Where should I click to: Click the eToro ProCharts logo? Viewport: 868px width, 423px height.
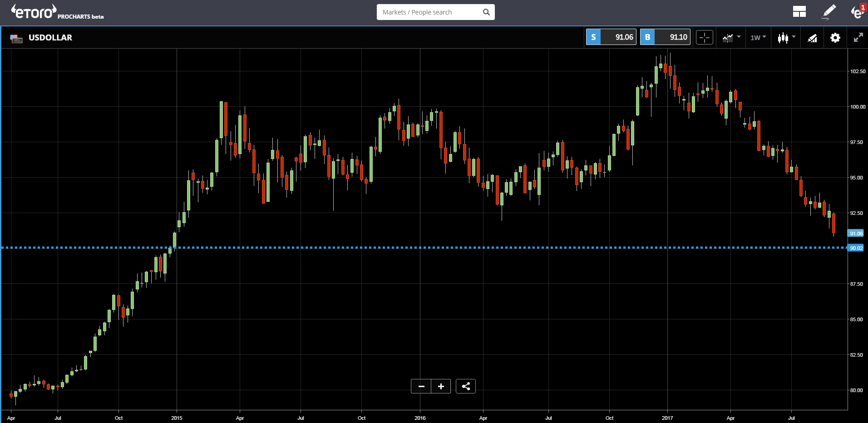pos(57,12)
